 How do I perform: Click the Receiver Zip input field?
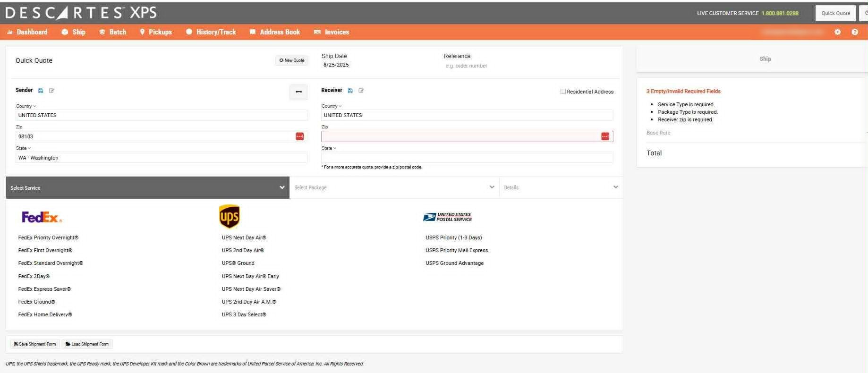point(467,136)
